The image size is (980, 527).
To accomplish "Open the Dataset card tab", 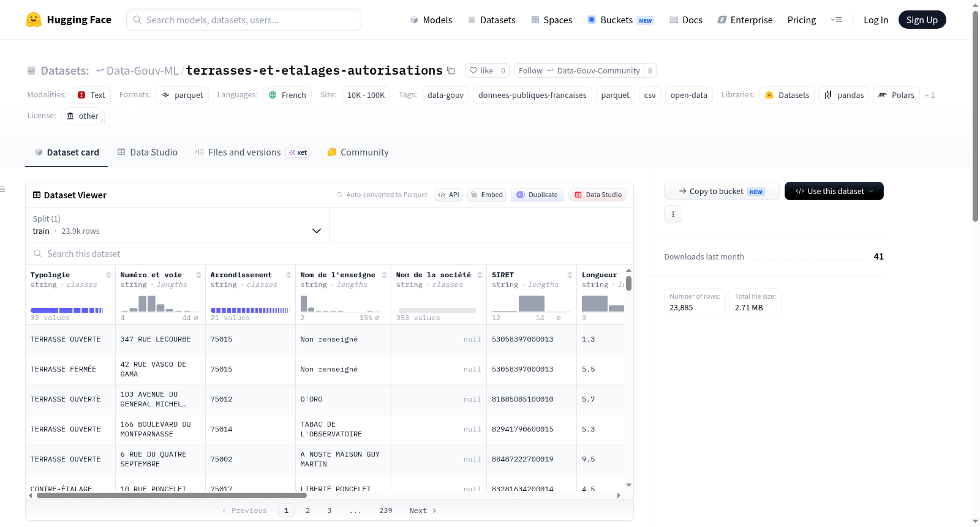I will tap(66, 152).
